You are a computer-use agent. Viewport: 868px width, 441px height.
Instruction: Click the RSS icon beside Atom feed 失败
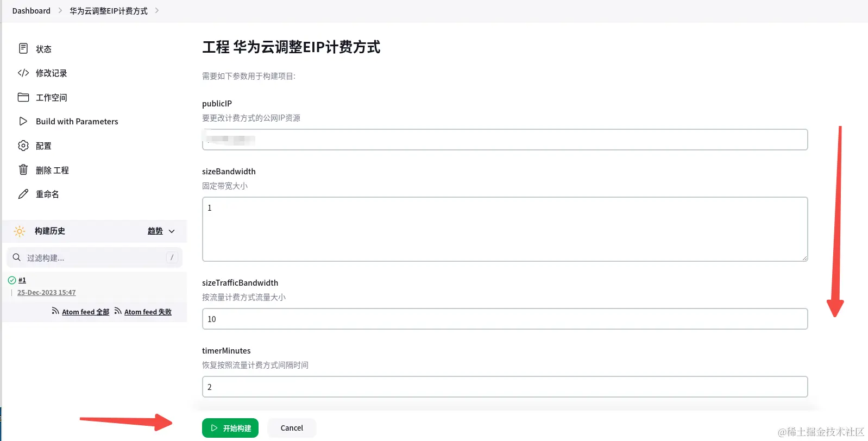[x=118, y=311]
